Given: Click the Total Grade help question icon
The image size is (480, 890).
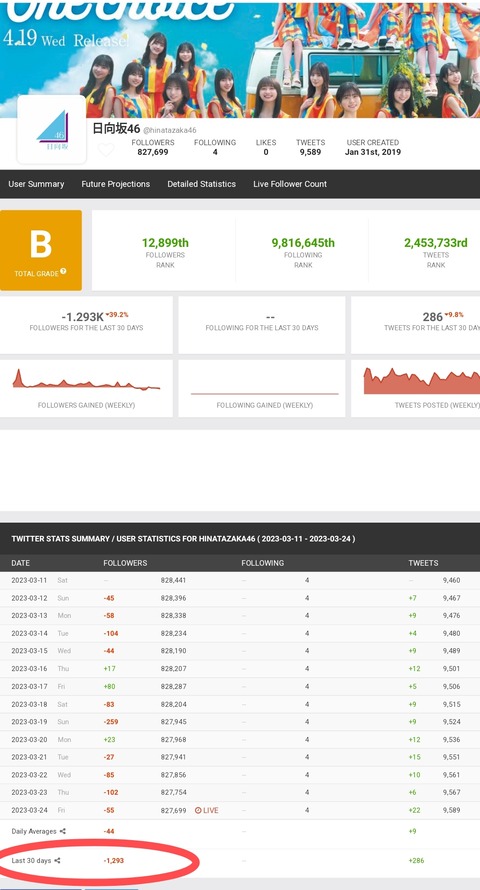Looking at the screenshot, I should point(64,271).
